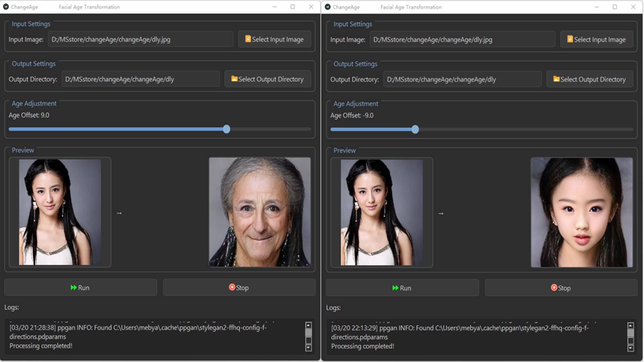Click Select Input Image in left window
The width and height of the screenshot is (644, 362).
pos(274,39)
